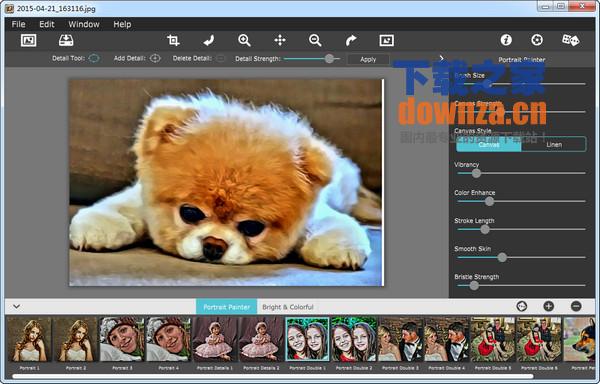This screenshot has width=600, height=384.
Task: Open an image with the open photo icon
Action: (x=28, y=40)
